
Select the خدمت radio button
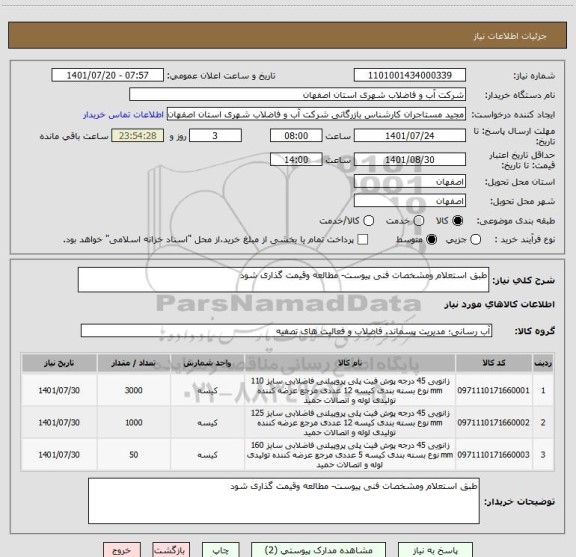tap(419, 220)
